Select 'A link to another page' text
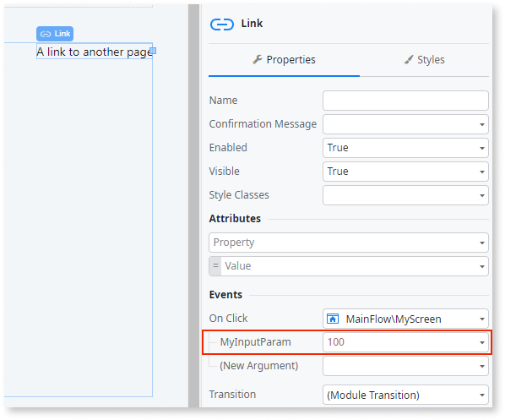505x420 pixels. pyautogui.click(x=94, y=52)
